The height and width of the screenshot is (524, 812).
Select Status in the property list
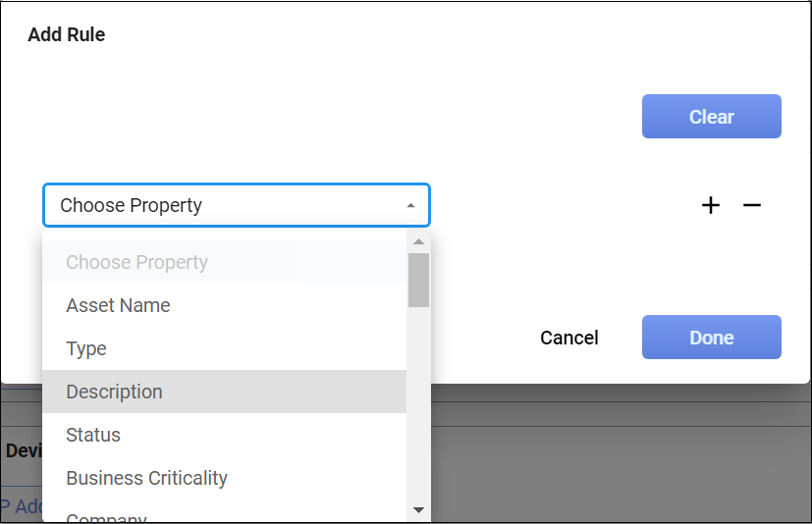(x=93, y=435)
